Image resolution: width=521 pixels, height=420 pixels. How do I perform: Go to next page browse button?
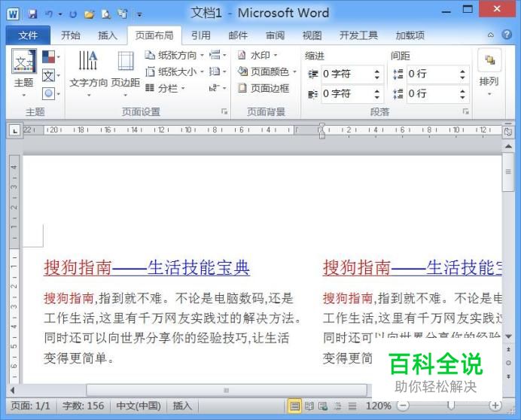[508, 376]
